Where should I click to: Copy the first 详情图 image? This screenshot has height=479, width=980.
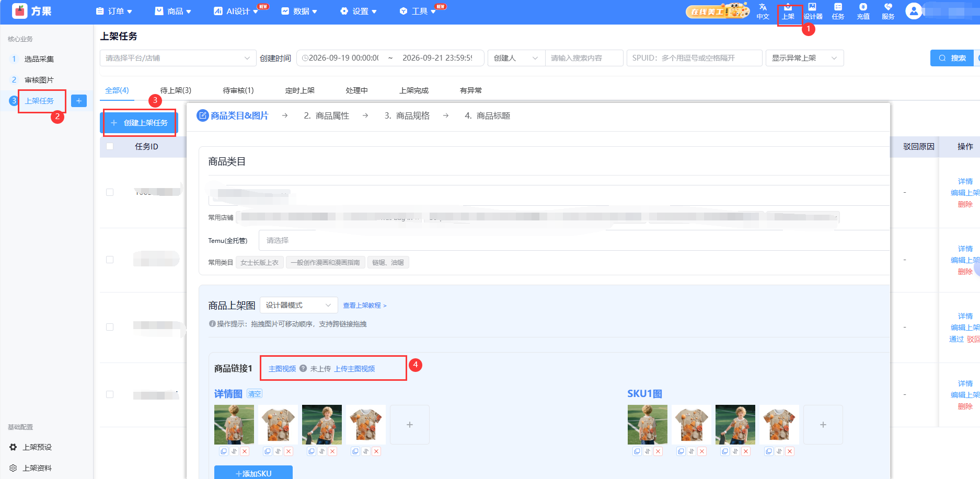point(224,451)
